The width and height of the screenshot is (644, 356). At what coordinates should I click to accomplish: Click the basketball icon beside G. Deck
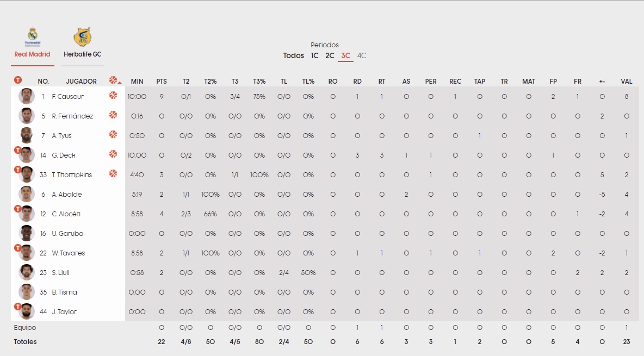click(x=113, y=154)
